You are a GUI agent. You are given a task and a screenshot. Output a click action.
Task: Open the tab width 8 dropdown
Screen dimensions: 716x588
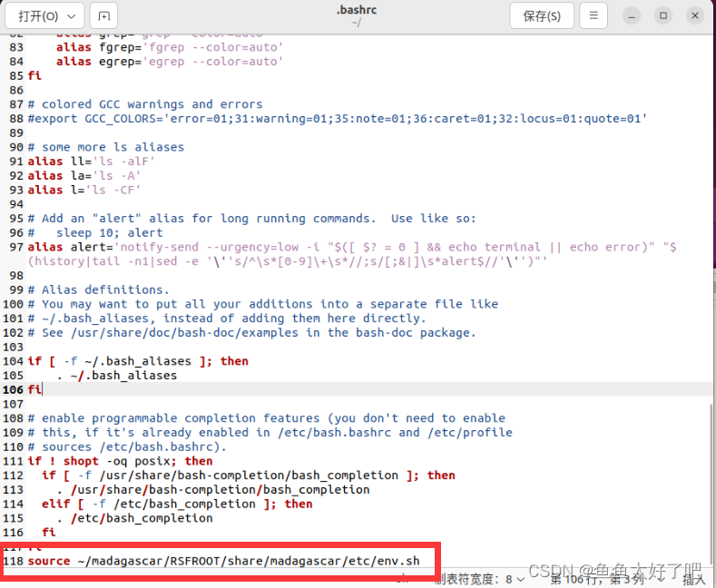tap(479, 579)
